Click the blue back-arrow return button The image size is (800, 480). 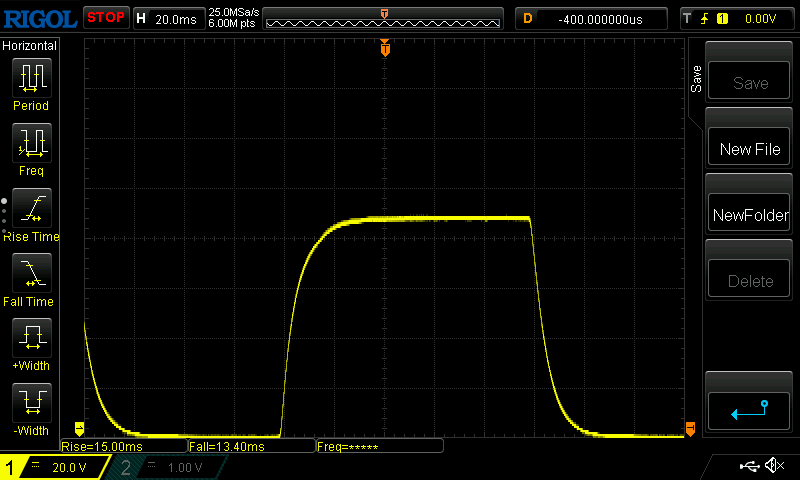coord(748,411)
